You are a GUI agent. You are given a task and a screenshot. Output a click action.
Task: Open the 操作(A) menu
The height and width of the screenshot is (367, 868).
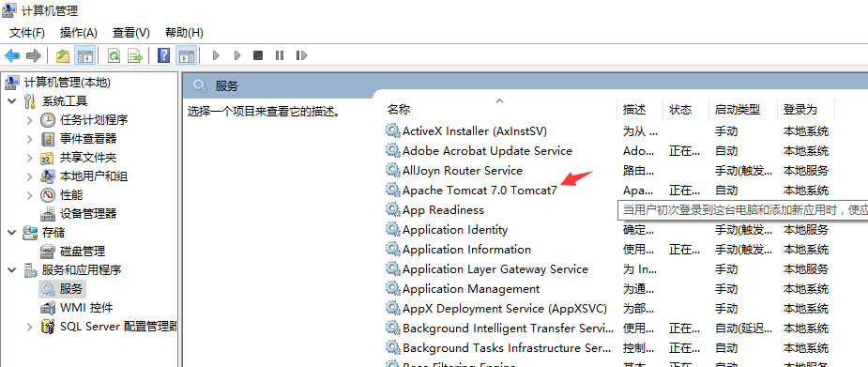[x=79, y=33]
